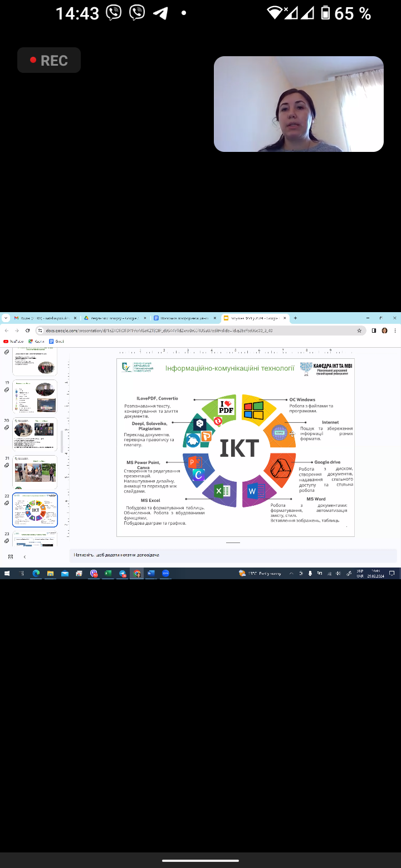The image size is (401, 868).
Task: Click the КАФЕДРА ІКТ ТА МВІ logo
Action: [x=325, y=369]
